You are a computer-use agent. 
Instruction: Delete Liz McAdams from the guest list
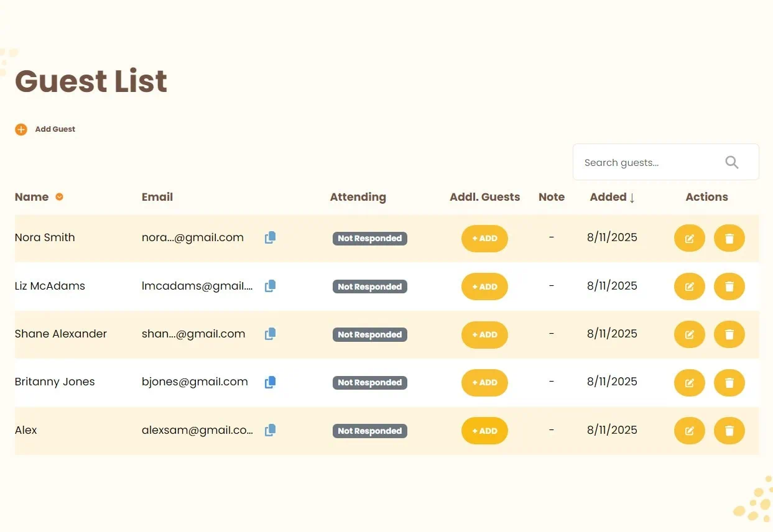pos(729,287)
